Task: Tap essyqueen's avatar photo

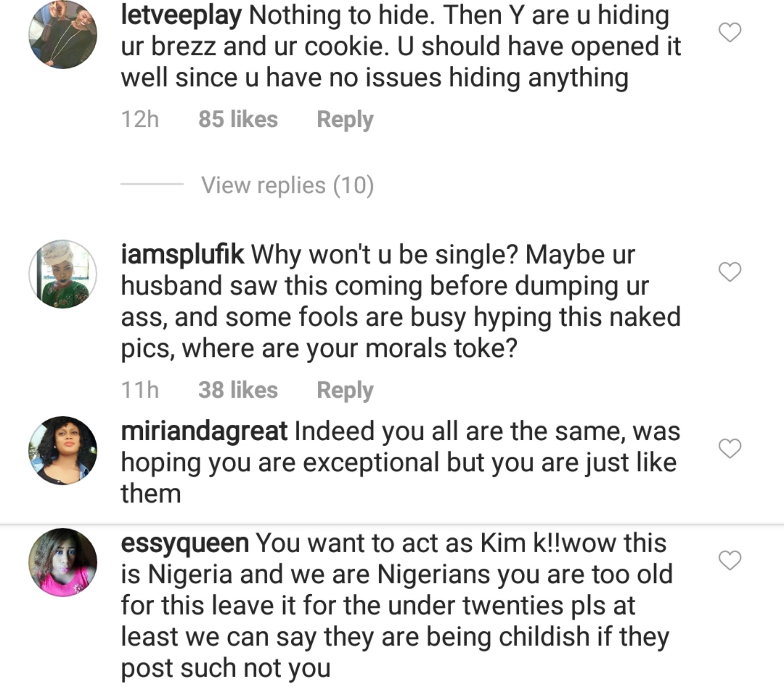Action: 63,562
